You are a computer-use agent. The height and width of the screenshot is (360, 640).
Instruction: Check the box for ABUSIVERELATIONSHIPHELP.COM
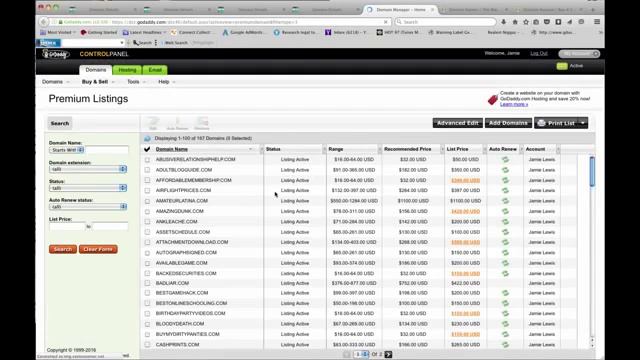pos(147,160)
